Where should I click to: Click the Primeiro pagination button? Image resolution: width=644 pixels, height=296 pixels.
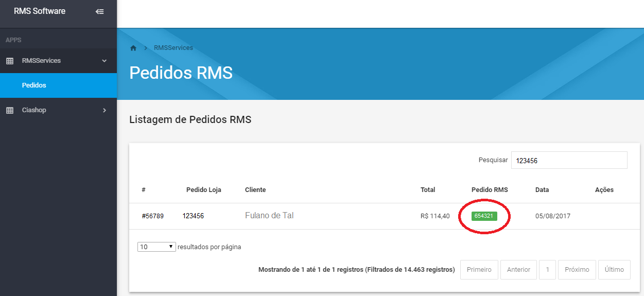[x=479, y=270]
